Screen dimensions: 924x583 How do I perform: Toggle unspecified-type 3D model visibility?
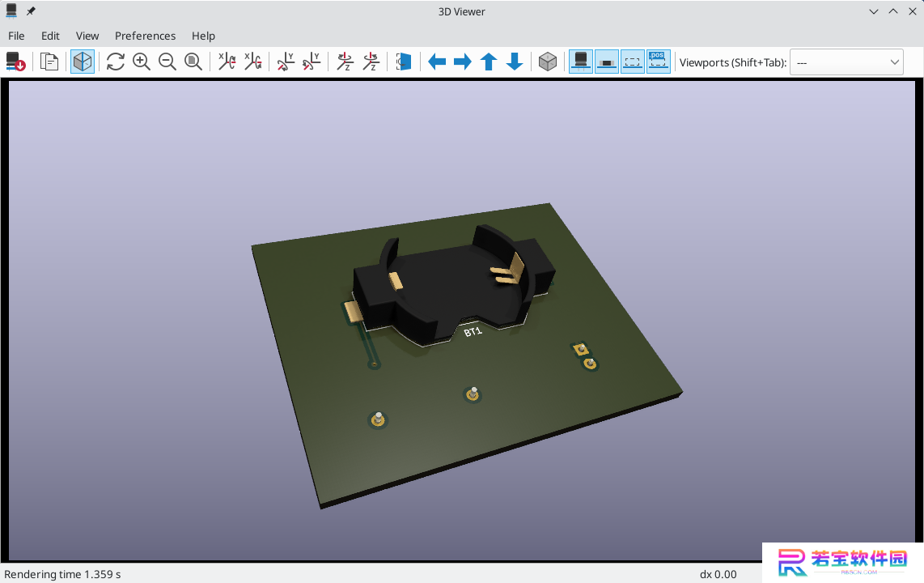click(633, 62)
